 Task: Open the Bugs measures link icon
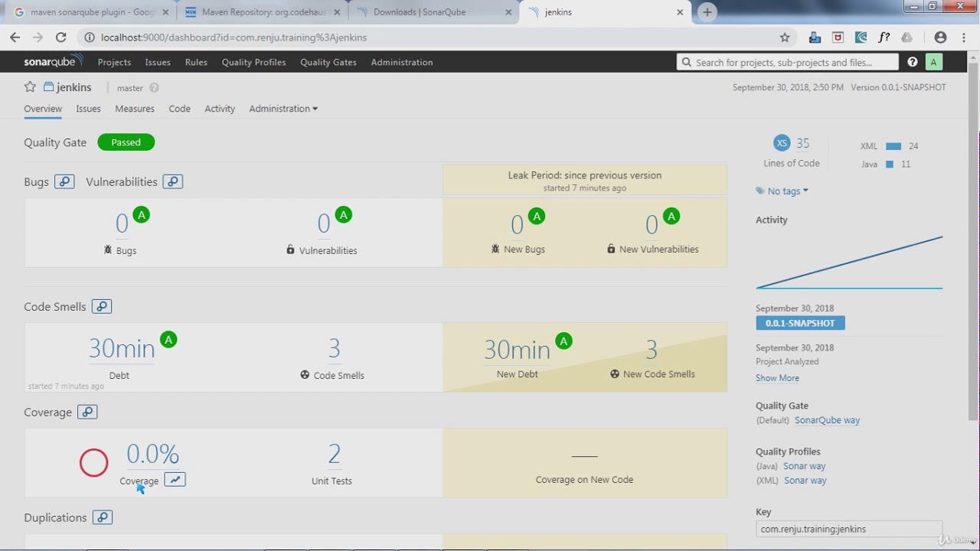click(64, 181)
